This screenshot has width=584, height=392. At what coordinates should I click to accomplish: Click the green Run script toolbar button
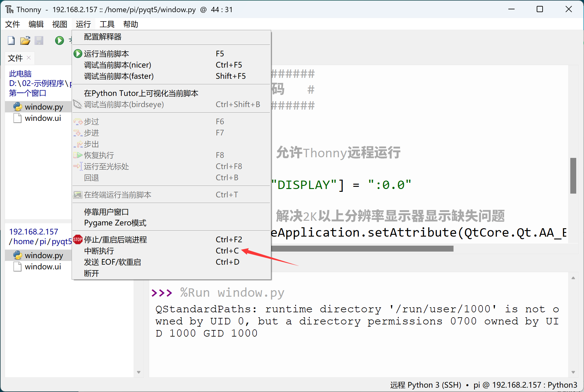[59, 40]
